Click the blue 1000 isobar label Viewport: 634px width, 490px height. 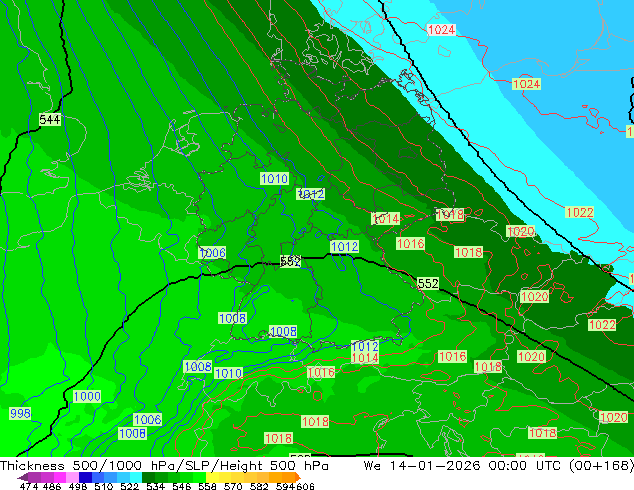click(87, 396)
